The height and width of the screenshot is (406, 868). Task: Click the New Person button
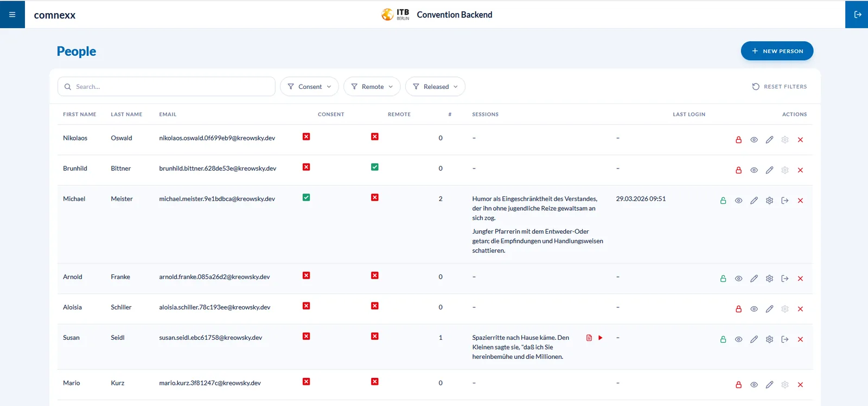pyautogui.click(x=777, y=51)
